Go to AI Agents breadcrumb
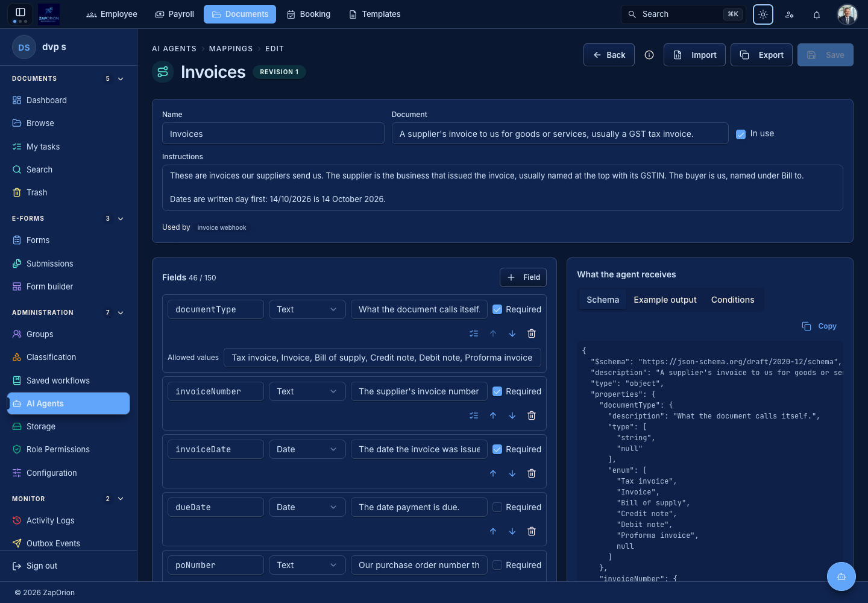Viewport: 868px width, 603px height. pos(174,49)
